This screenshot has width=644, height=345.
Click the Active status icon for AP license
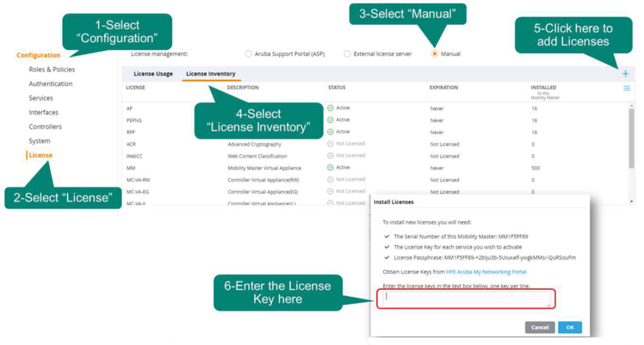click(x=331, y=108)
